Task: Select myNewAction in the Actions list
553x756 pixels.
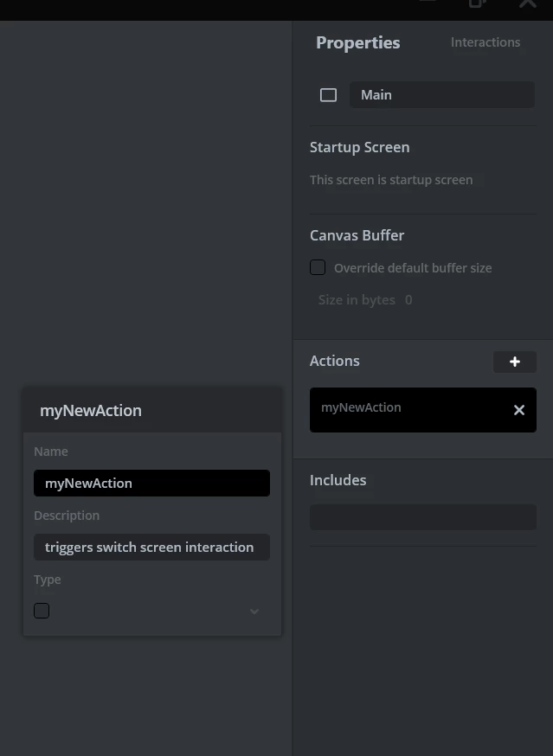Action: 422,410
